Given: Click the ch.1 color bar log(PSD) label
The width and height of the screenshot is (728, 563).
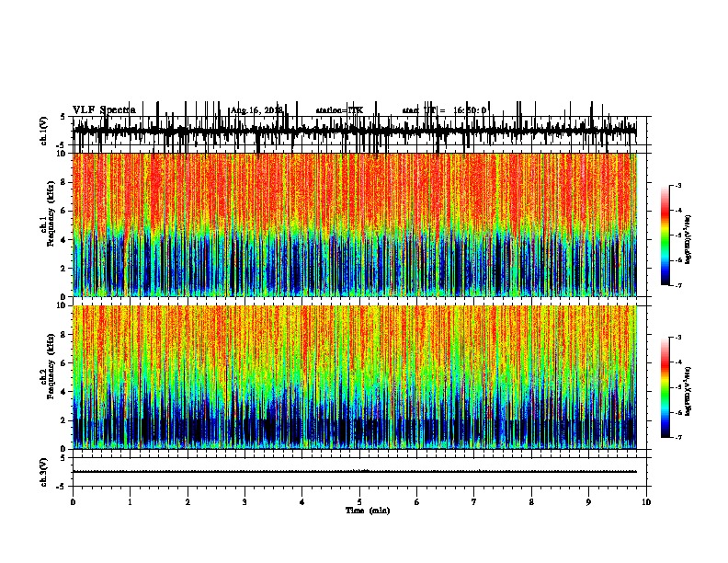Looking at the screenshot, I should [x=688, y=239].
